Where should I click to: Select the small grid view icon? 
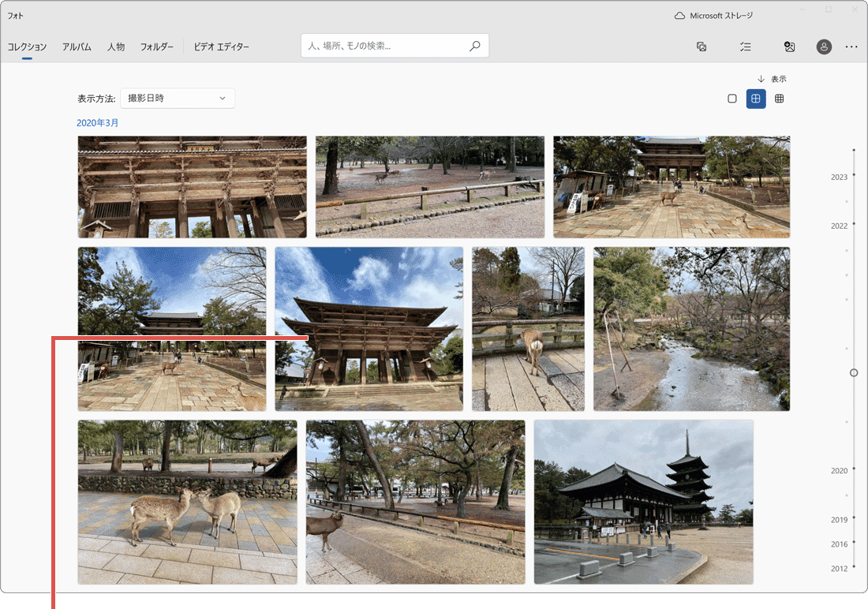pos(779,99)
